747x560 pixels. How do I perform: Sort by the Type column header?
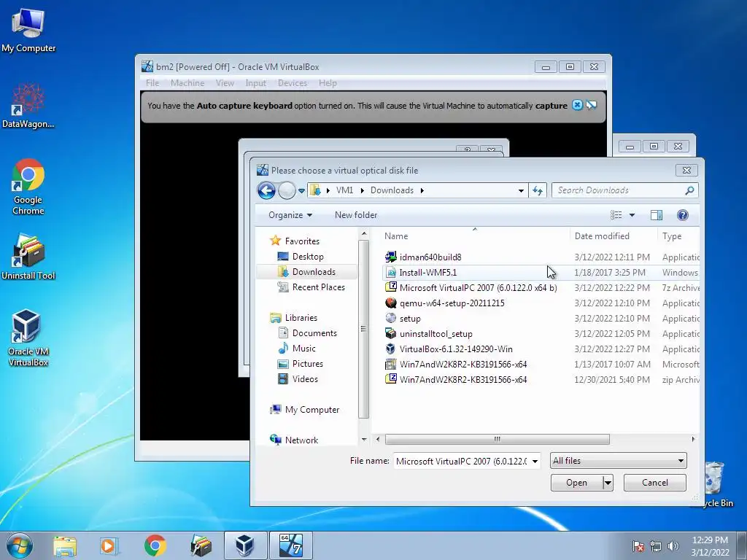point(679,236)
